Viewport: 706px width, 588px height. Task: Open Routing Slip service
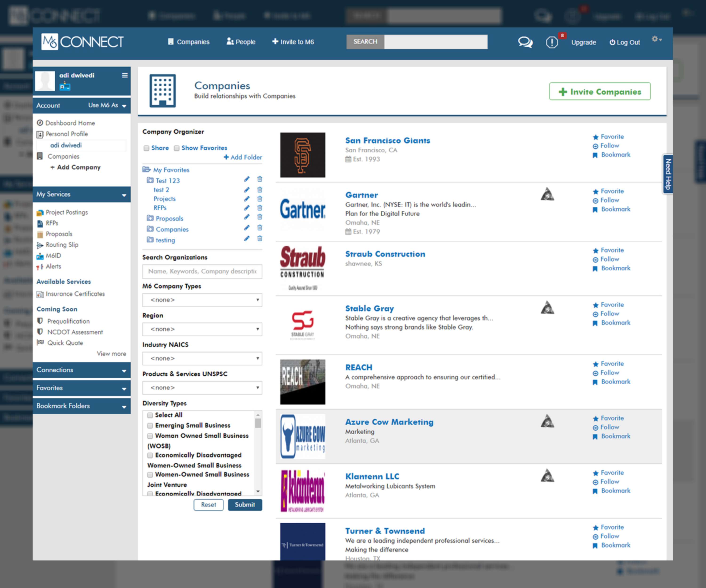(57, 245)
